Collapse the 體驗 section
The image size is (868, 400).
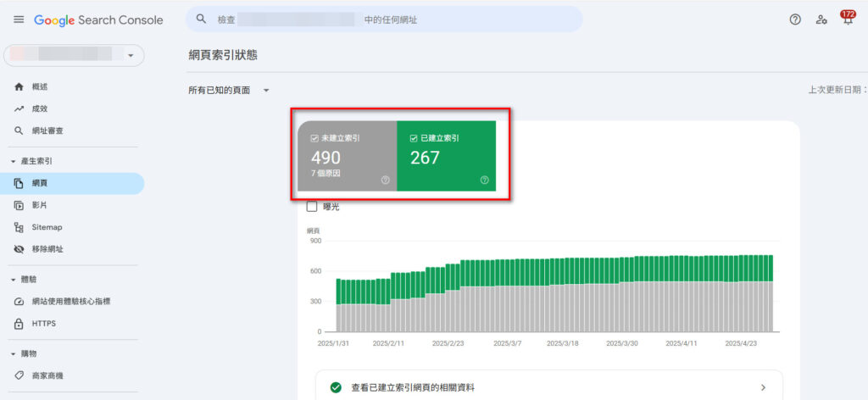pos(14,280)
